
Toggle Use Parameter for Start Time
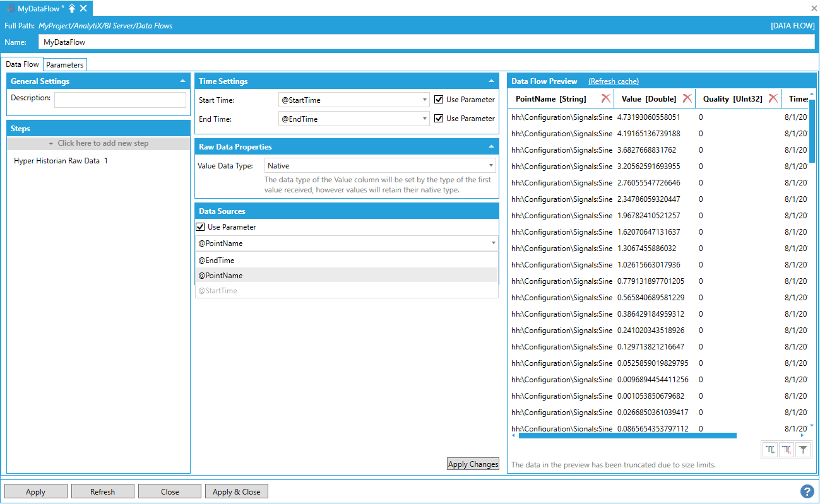point(439,100)
